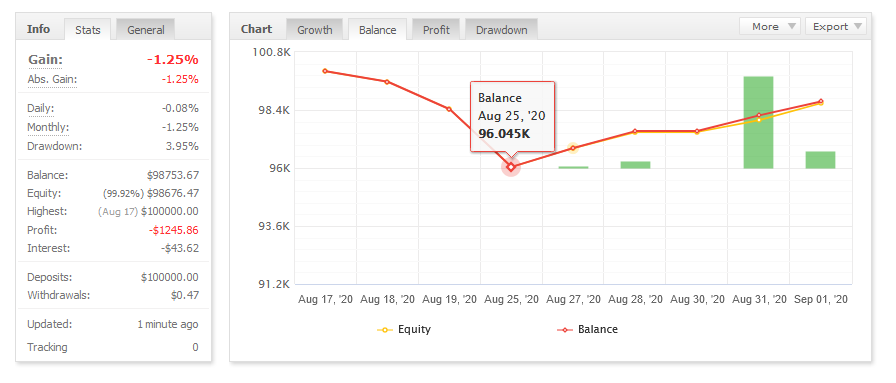Click the Profit value -$1245.86

173,230
